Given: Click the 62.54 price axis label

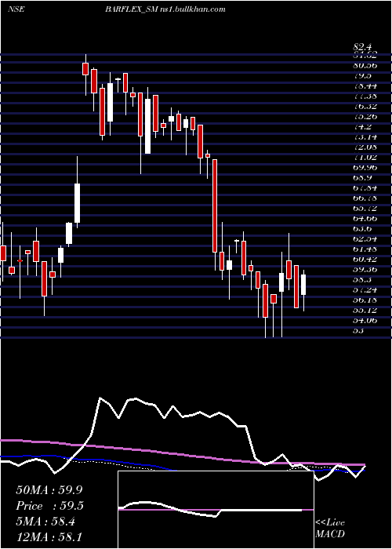Looking at the screenshot, I should [365, 238].
